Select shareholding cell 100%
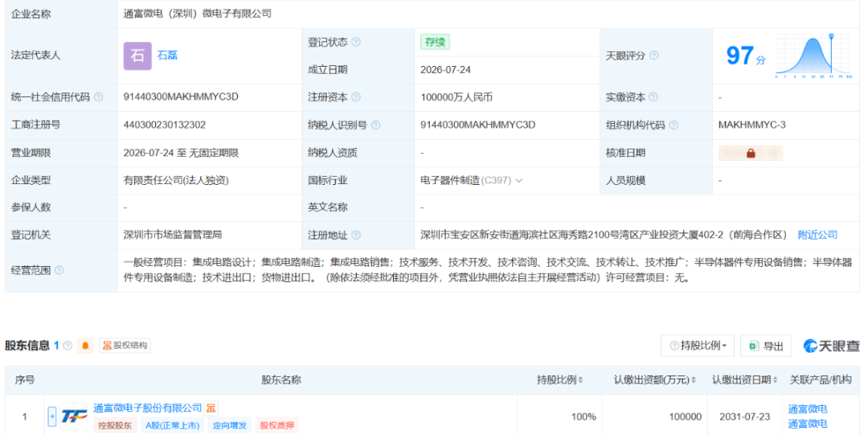 (x=583, y=417)
